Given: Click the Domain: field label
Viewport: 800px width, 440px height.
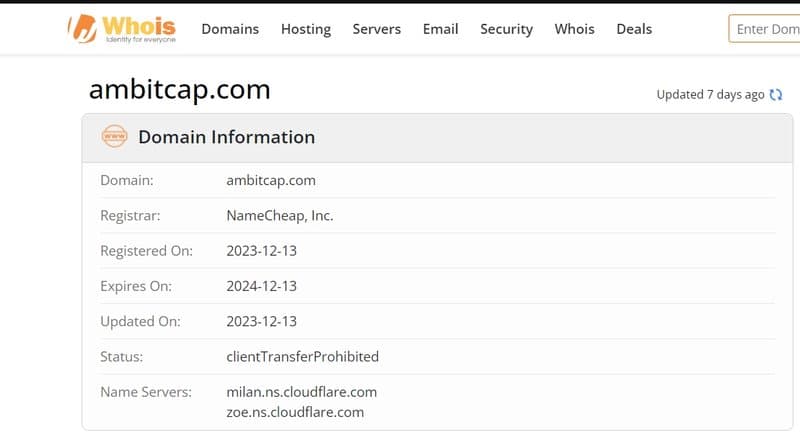Looking at the screenshot, I should 127,180.
